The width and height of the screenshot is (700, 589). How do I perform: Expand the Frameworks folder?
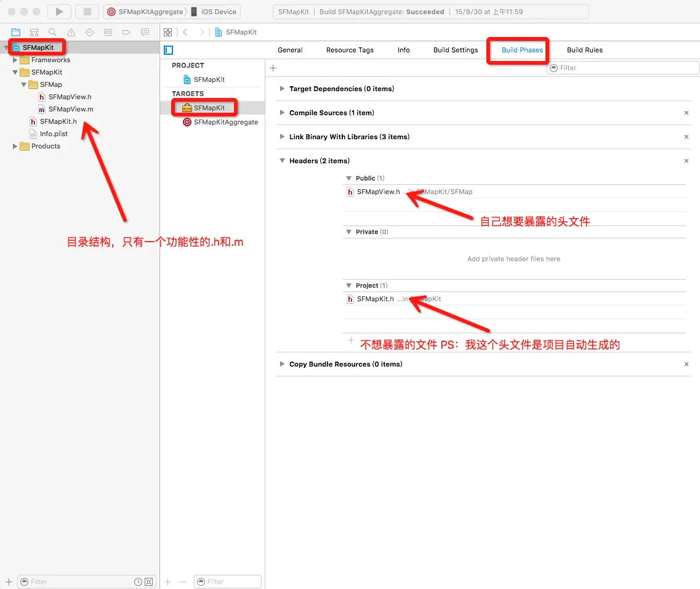point(15,60)
